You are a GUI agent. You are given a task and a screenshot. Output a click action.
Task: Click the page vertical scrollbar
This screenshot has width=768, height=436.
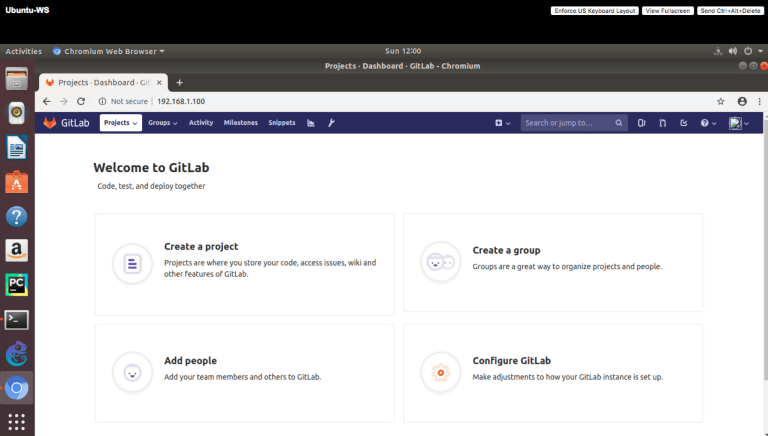click(765, 250)
